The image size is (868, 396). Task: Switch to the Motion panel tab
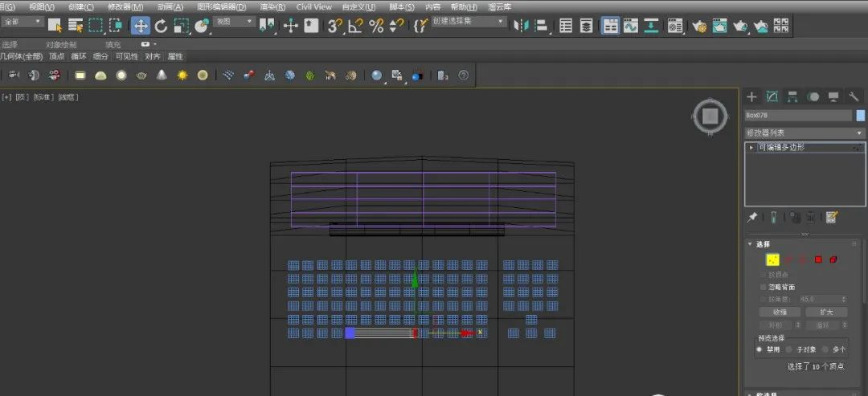click(x=813, y=96)
